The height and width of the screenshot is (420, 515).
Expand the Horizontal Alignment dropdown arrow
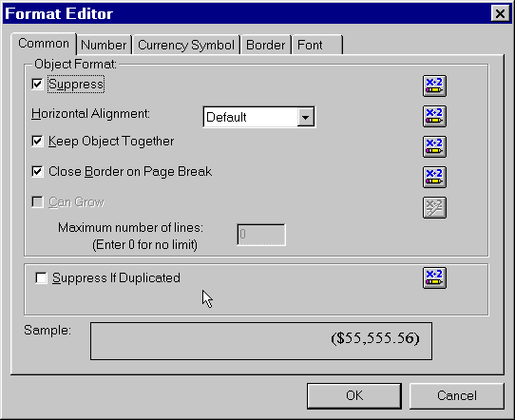point(305,117)
